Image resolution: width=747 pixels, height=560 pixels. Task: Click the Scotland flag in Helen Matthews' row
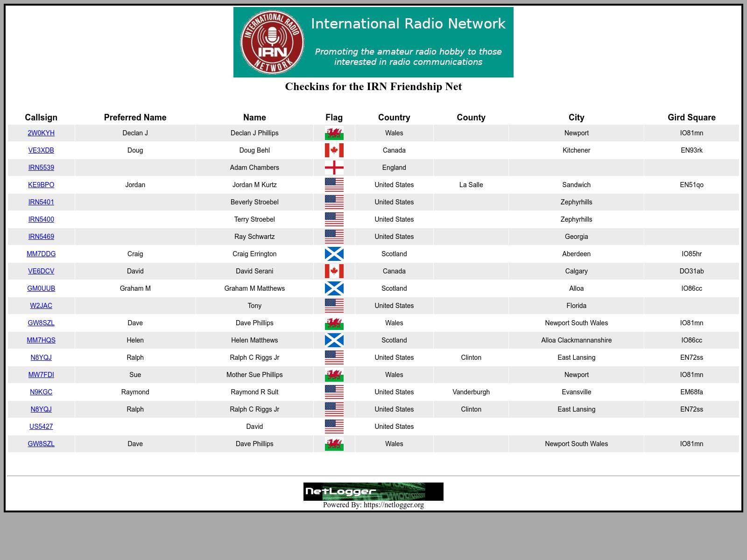pyautogui.click(x=334, y=341)
